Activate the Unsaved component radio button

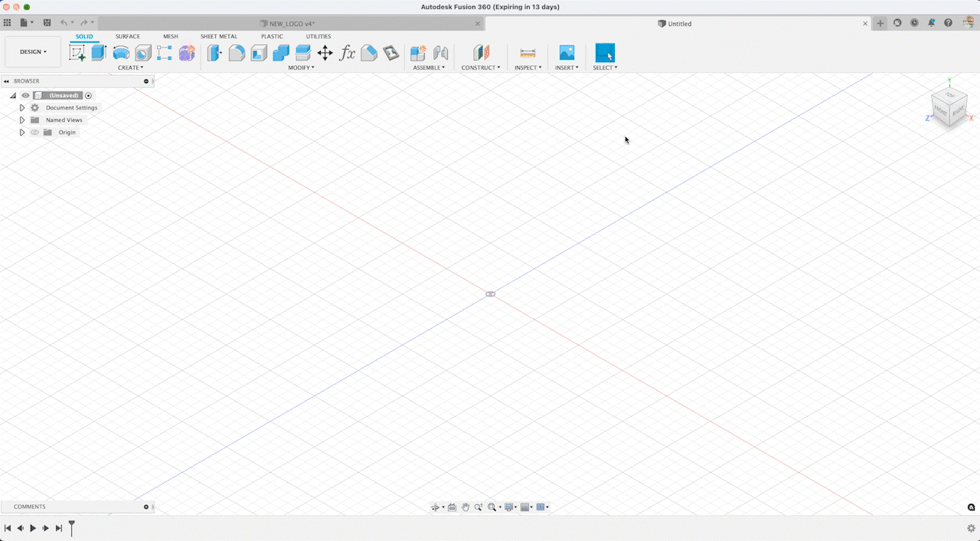click(89, 96)
